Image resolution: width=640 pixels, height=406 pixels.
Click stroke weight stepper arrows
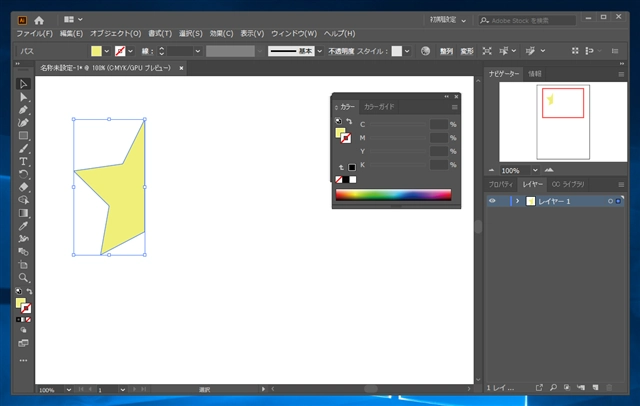(162, 51)
